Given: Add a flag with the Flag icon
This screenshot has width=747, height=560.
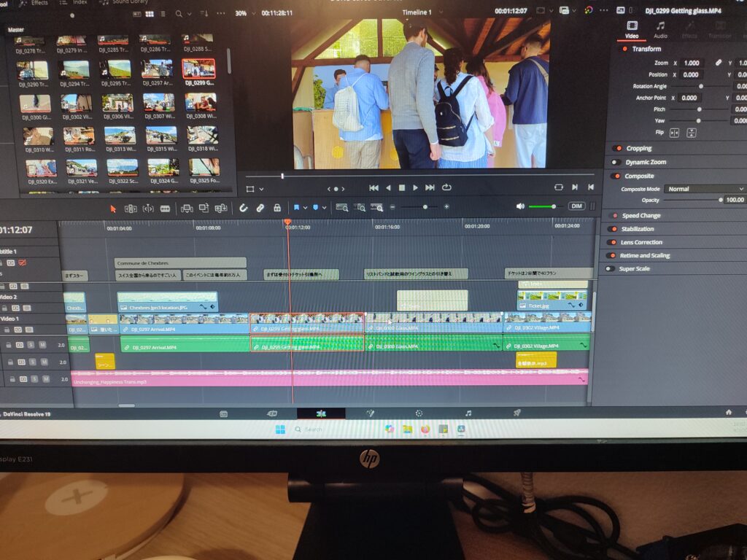Looking at the screenshot, I should coord(296,208).
